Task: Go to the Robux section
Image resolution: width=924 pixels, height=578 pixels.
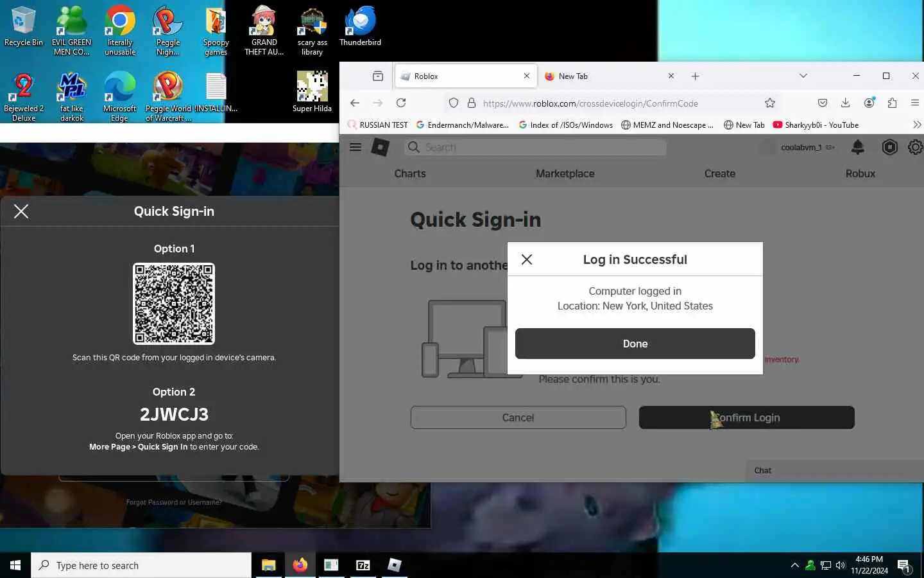Action: pyautogui.click(x=860, y=173)
